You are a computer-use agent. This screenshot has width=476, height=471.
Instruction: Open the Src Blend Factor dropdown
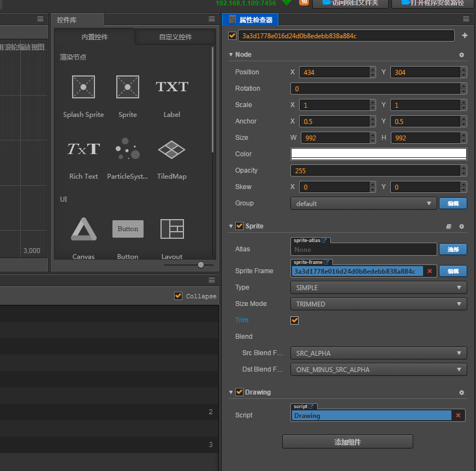point(378,353)
